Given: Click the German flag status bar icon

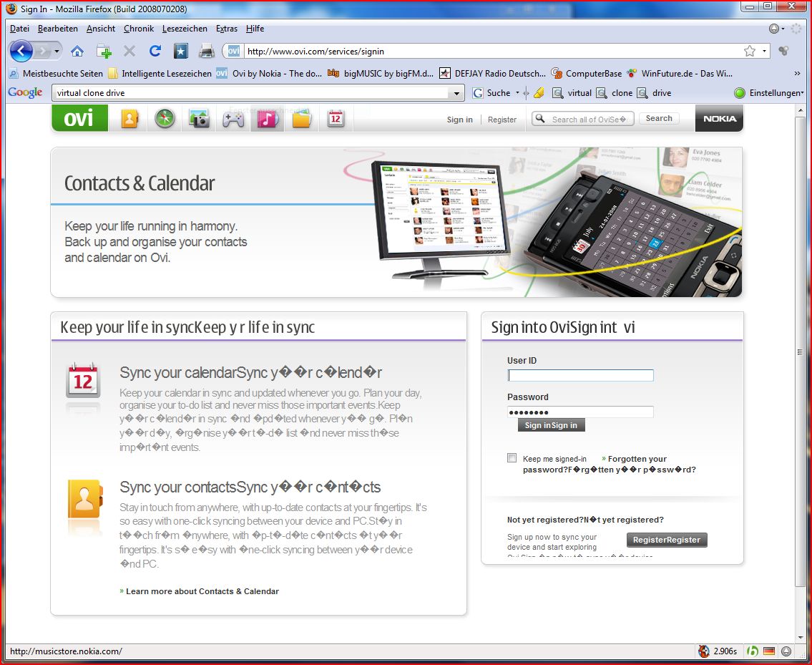Looking at the screenshot, I should [769, 651].
